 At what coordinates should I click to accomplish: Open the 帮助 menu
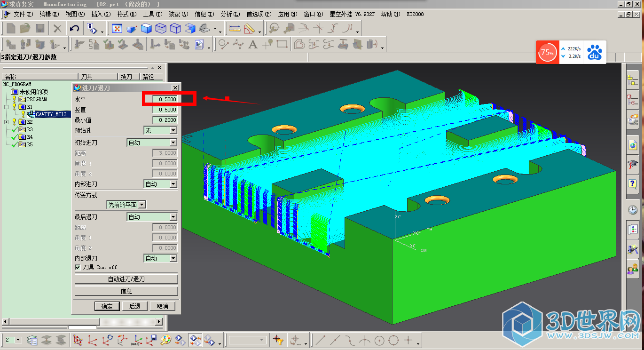point(391,14)
